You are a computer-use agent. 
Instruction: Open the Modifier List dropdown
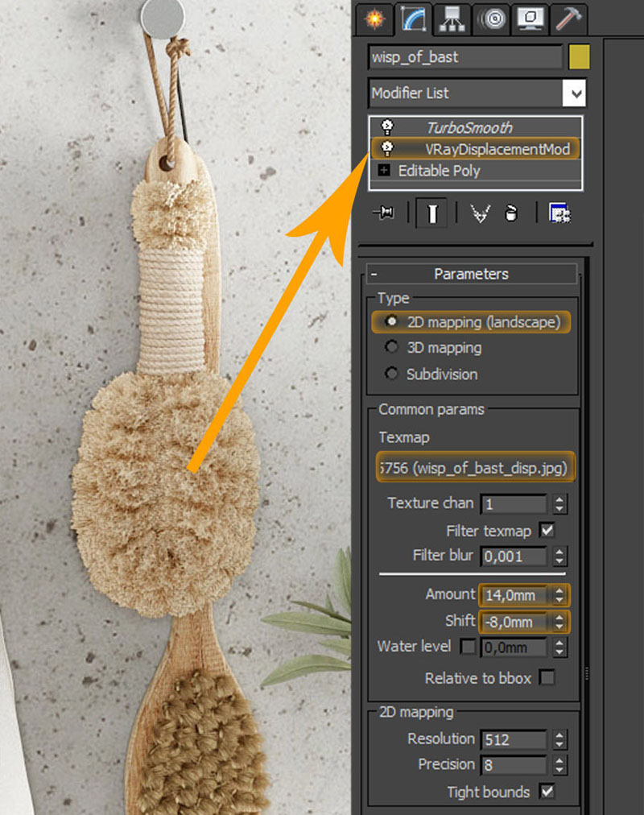coord(575,93)
